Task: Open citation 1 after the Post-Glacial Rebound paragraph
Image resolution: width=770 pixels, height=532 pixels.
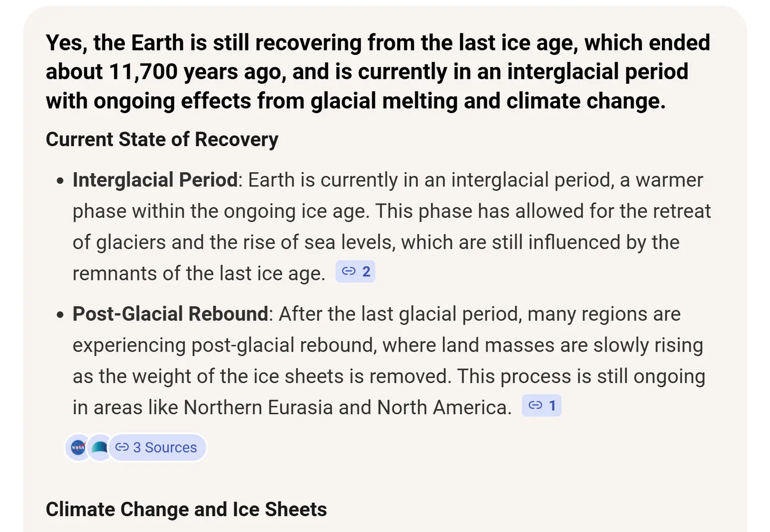Action: (x=541, y=406)
